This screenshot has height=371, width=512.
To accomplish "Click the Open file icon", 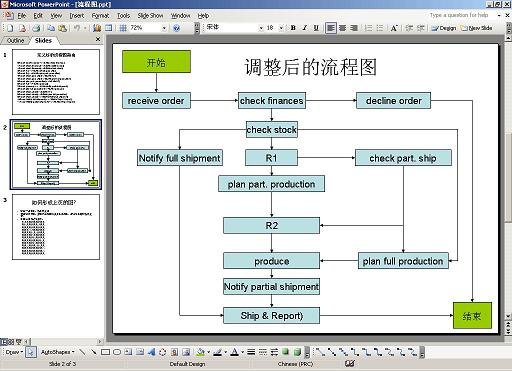I will 22,28.
